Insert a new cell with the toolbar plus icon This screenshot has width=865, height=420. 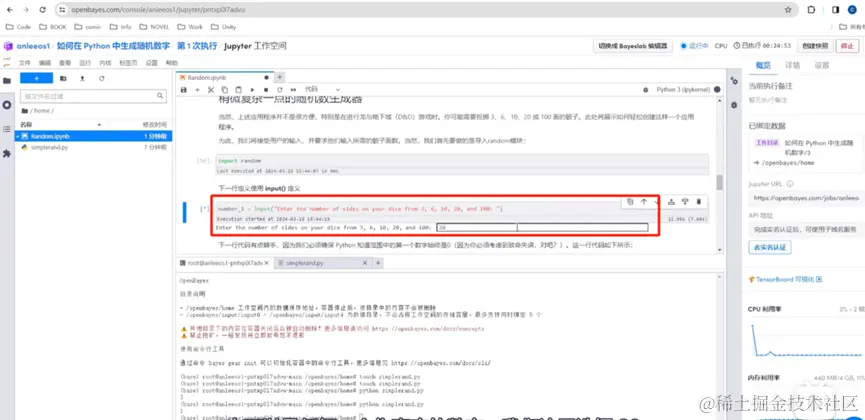[x=197, y=89]
